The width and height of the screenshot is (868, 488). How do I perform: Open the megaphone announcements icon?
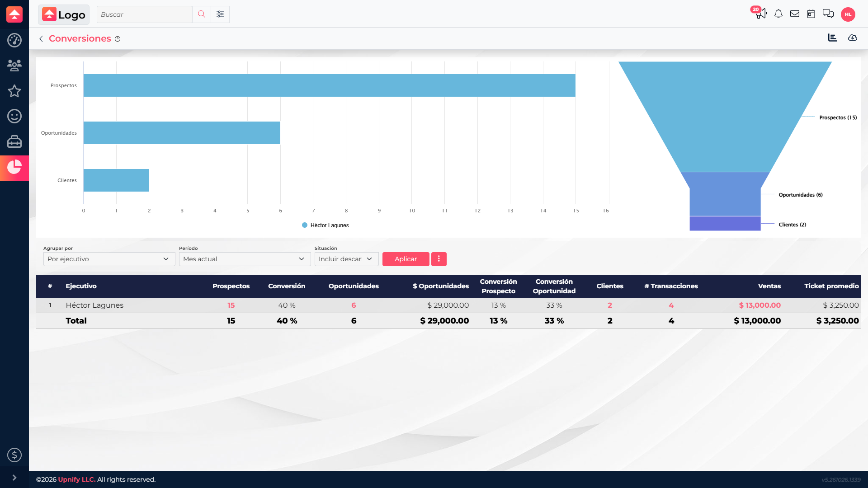tap(761, 14)
